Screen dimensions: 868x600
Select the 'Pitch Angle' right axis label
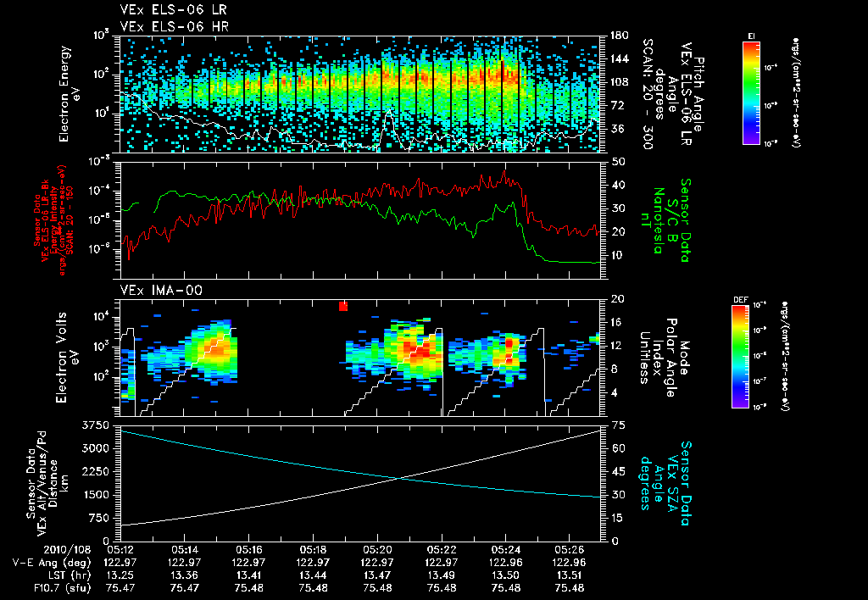pyautogui.click(x=699, y=95)
